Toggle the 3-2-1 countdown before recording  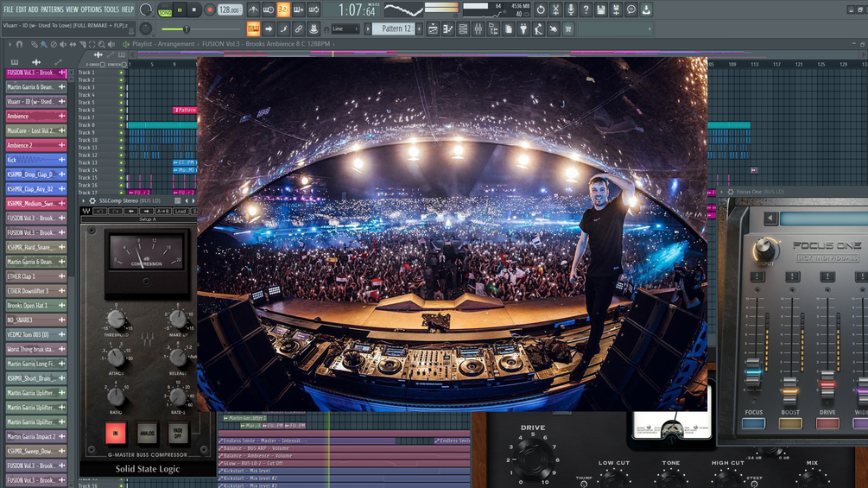click(283, 10)
